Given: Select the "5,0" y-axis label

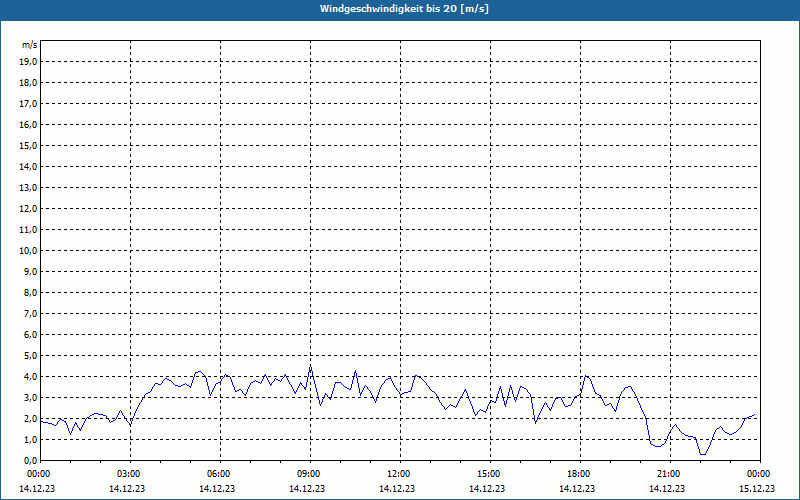Looking at the screenshot, I should click(x=30, y=356).
